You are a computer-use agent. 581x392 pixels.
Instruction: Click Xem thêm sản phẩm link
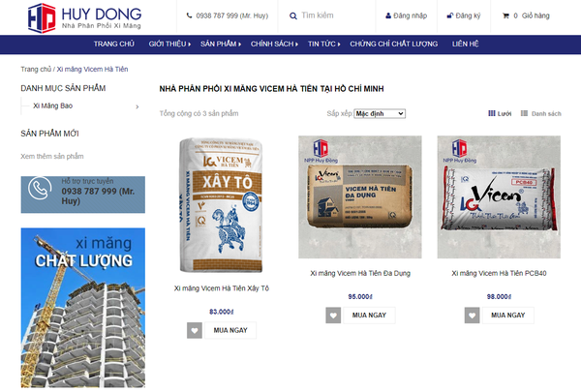52,157
